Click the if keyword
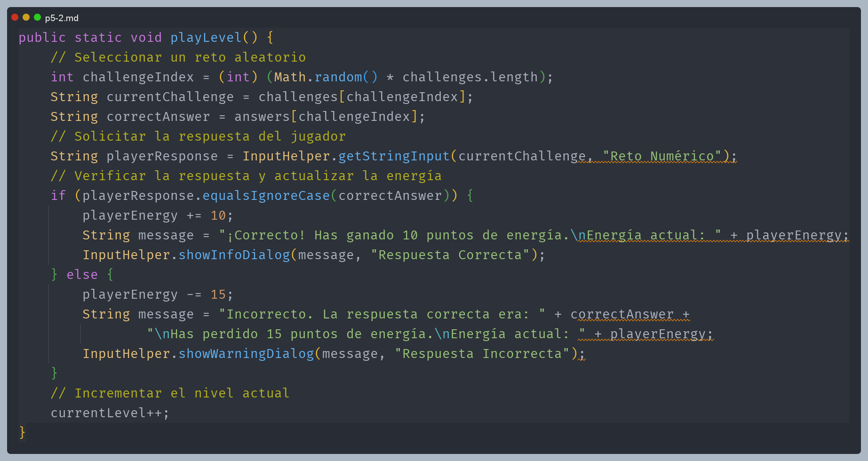868x461 pixels. click(x=58, y=196)
